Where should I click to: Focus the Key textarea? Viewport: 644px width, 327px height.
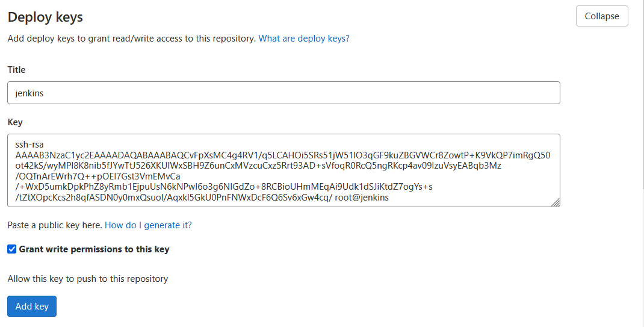[x=283, y=170]
